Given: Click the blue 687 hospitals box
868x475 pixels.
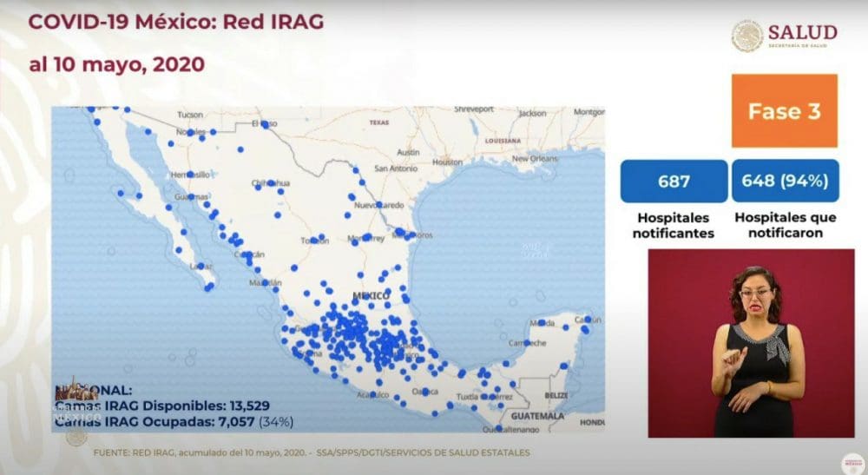Looking at the screenshot, I should tap(674, 181).
